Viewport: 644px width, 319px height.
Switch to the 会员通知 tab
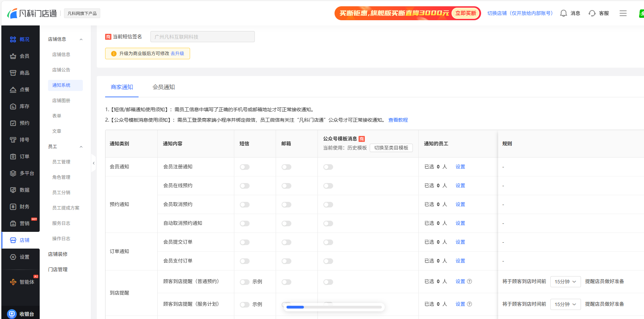point(164,87)
